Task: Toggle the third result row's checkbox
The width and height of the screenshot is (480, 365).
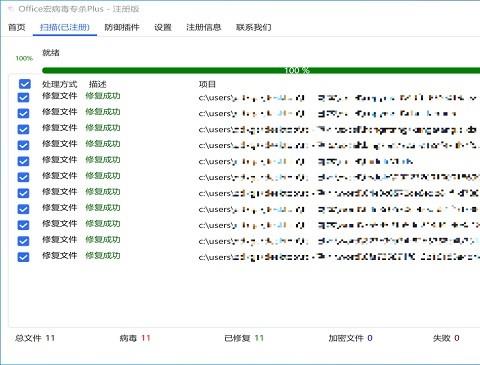Action: click(23, 129)
